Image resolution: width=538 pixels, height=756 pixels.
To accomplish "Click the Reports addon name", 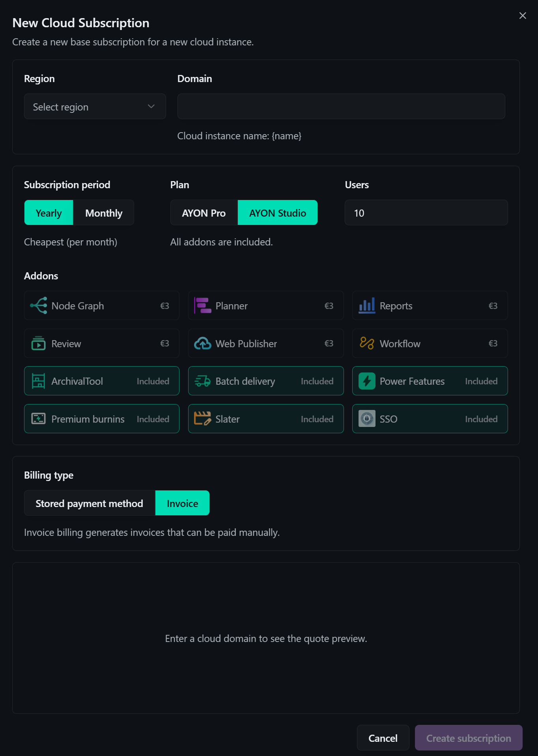I will tap(396, 306).
